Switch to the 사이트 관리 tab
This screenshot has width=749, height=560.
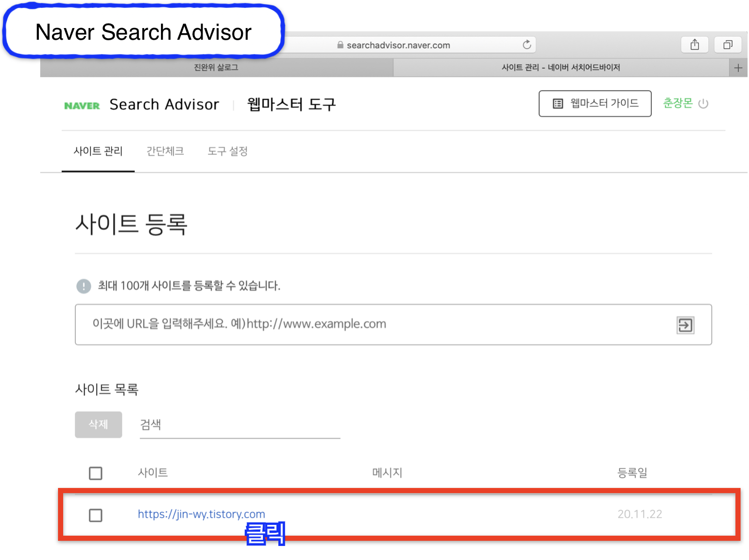point(98,151)
